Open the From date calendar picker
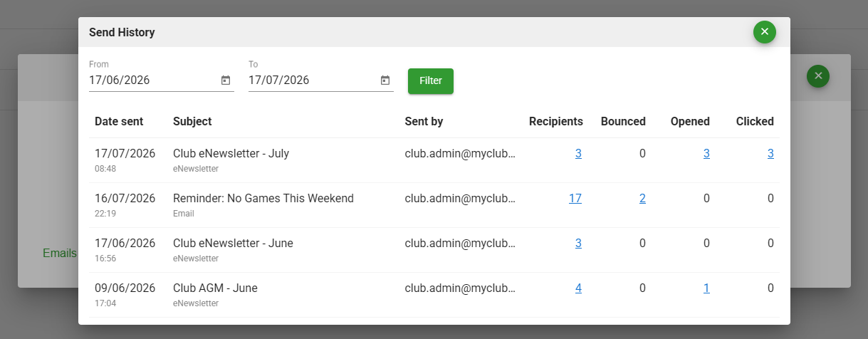 (x=226, y=80)
